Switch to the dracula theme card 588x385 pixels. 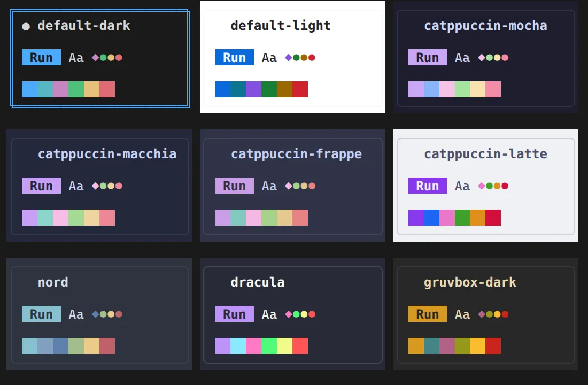(293, 315)
